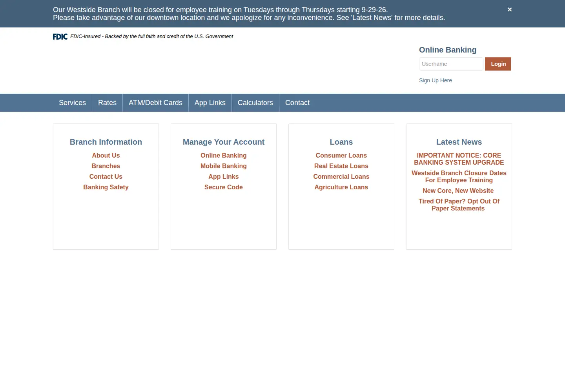Open the Services menu
Screen dimensions: 565x392
72,103
